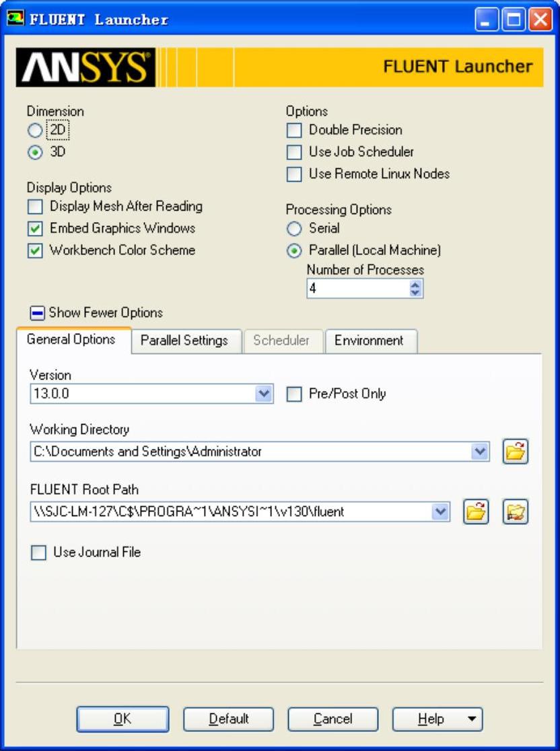Switch to Parallel Settings tab
The height and width of the screenshot is (751, 560).
point(184,341)
